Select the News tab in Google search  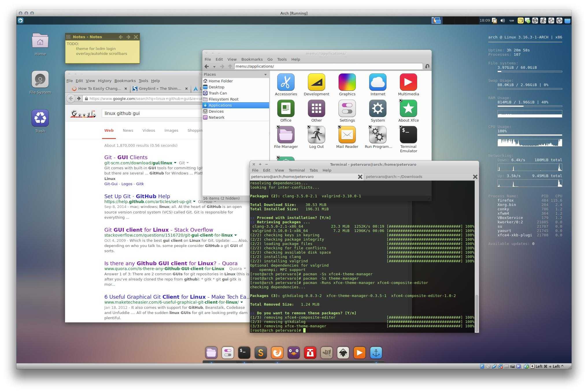[128, 131]
